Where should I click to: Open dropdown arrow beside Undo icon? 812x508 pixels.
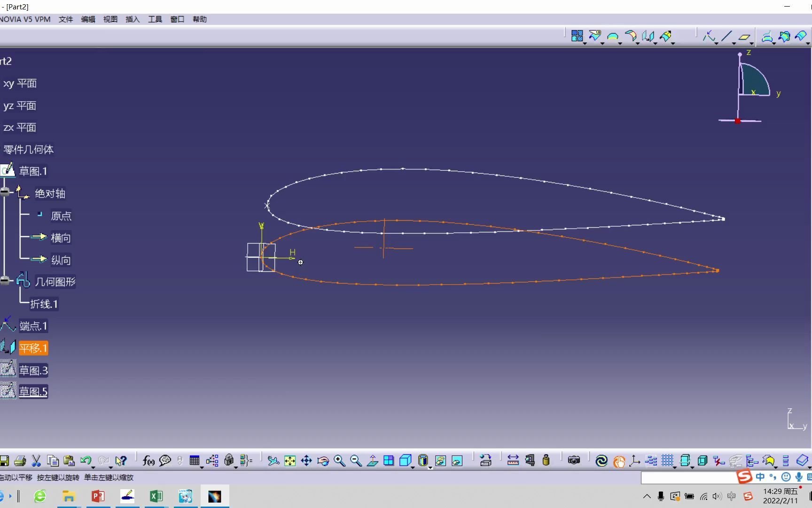click(93, 467)
